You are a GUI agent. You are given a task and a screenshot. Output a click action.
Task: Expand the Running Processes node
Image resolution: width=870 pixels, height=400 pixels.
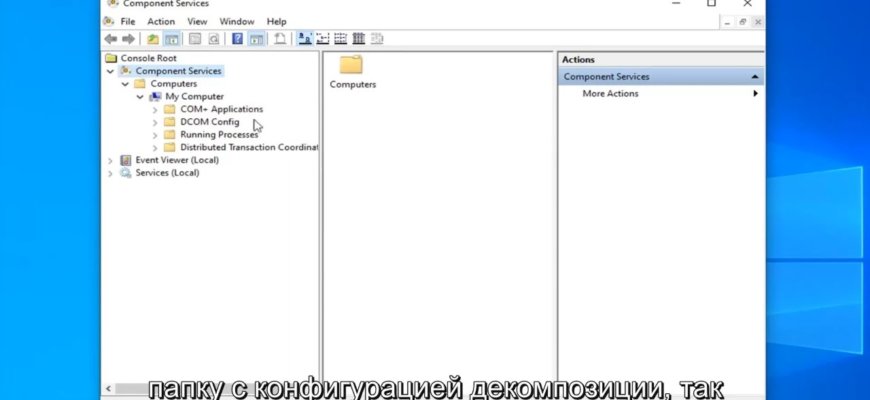155,135
